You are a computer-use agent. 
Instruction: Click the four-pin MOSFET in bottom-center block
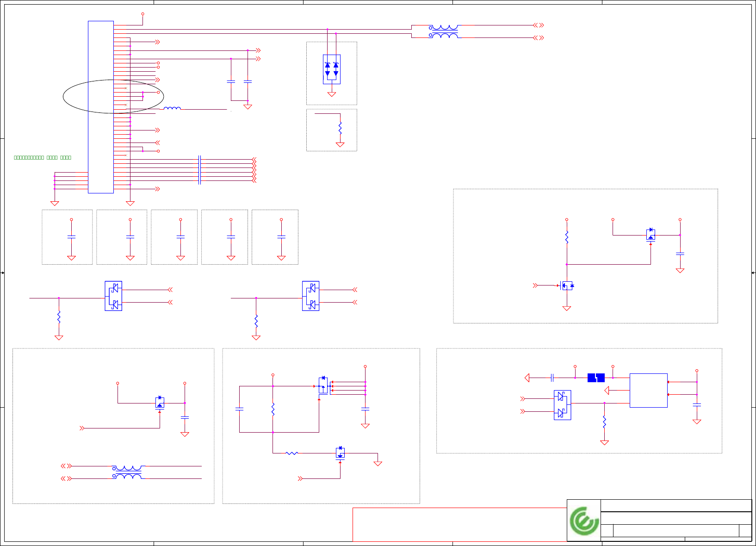coord(323,386)
